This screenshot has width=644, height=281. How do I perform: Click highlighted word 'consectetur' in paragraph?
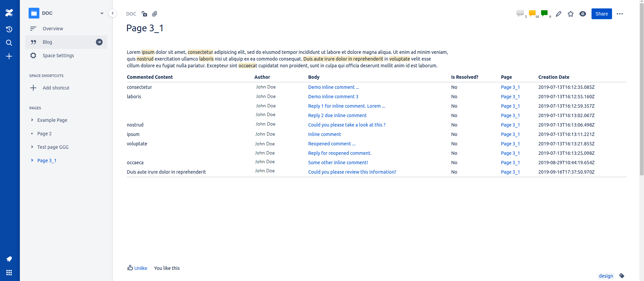200,52
